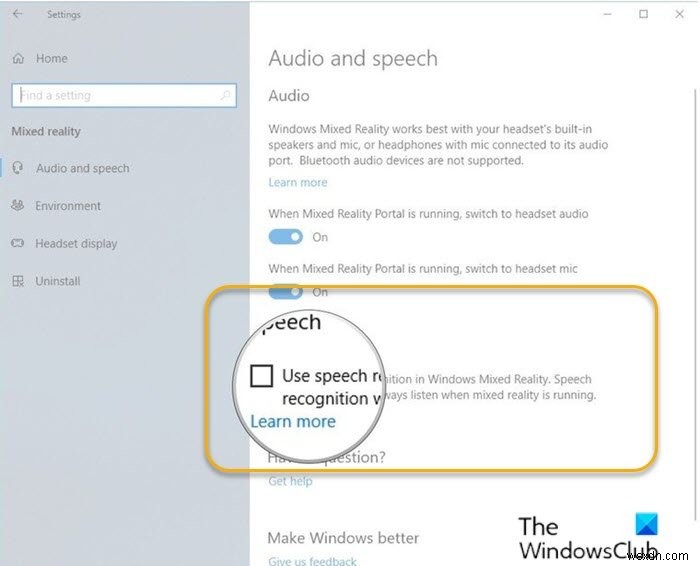Click the Mixed reality category label
Image resolution: width=700 pixels, height=566 pixels.
[46, 131]
